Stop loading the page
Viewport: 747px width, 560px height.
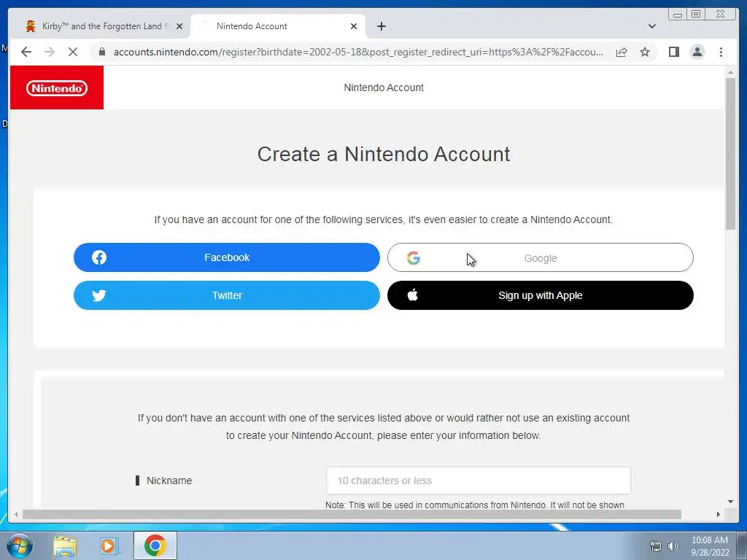[x=73, y=52]
